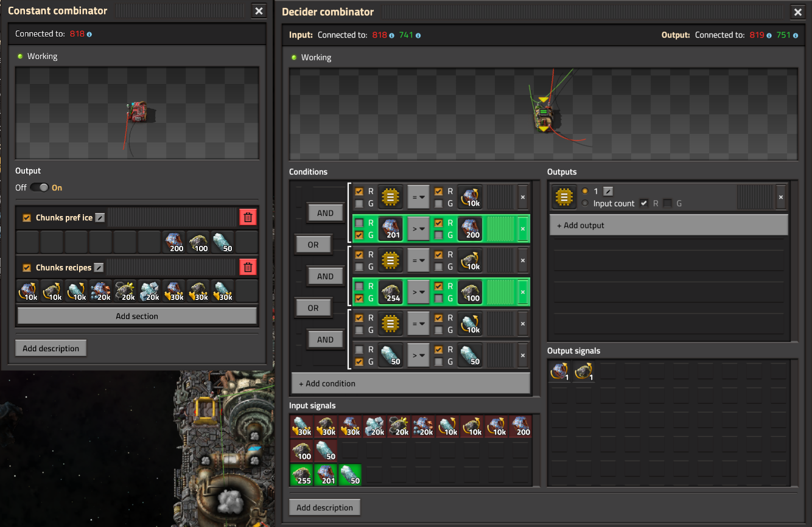Select the oxide chunk 50 slot in Chunks pref ice
Screen dimensions: 812x527
223,242
